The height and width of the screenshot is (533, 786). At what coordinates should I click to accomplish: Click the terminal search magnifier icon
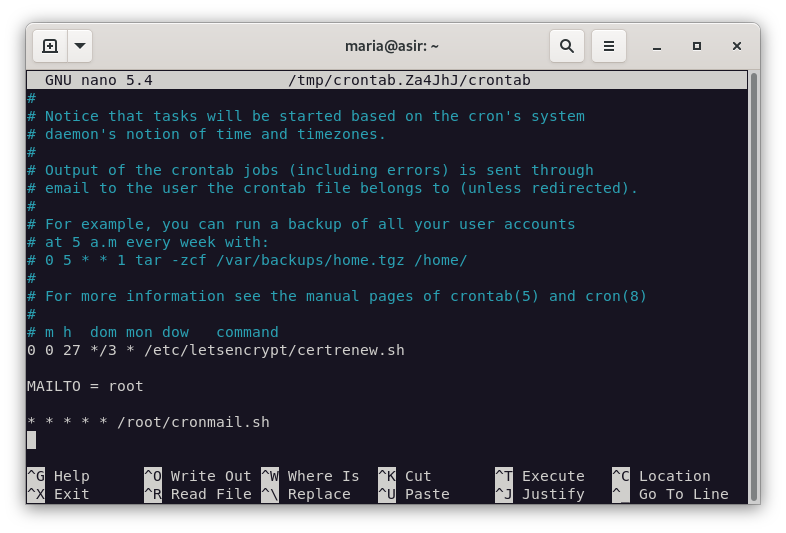point(567,46)
